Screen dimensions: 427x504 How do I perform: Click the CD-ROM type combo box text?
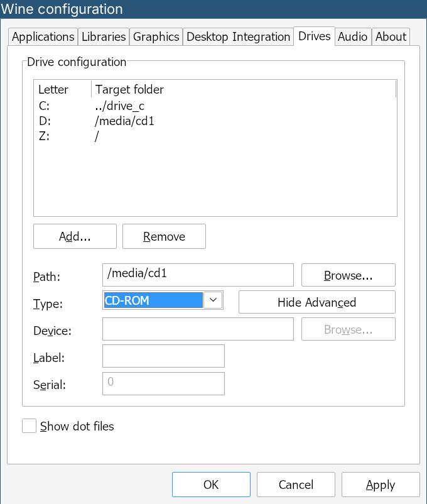[153, 300]
